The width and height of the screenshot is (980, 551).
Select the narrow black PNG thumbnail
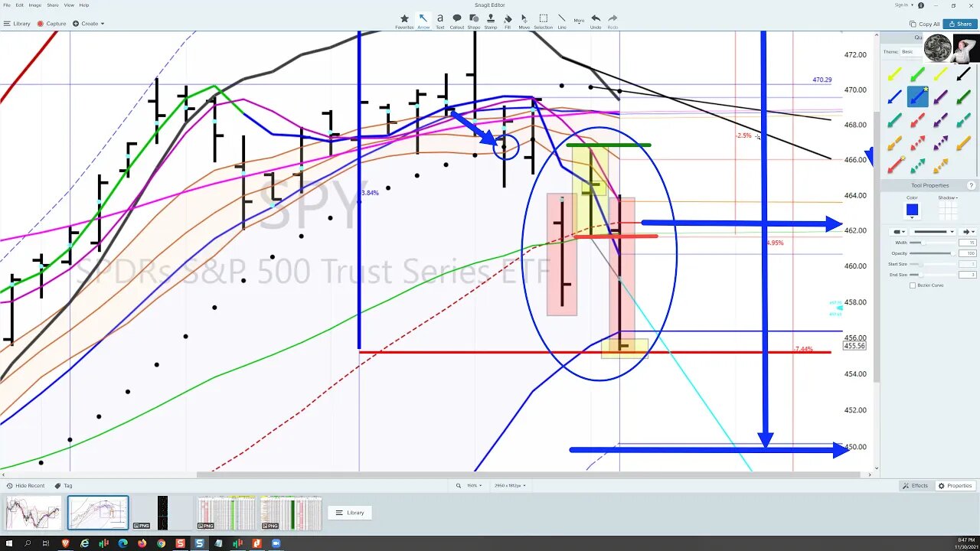click(162, 513)
